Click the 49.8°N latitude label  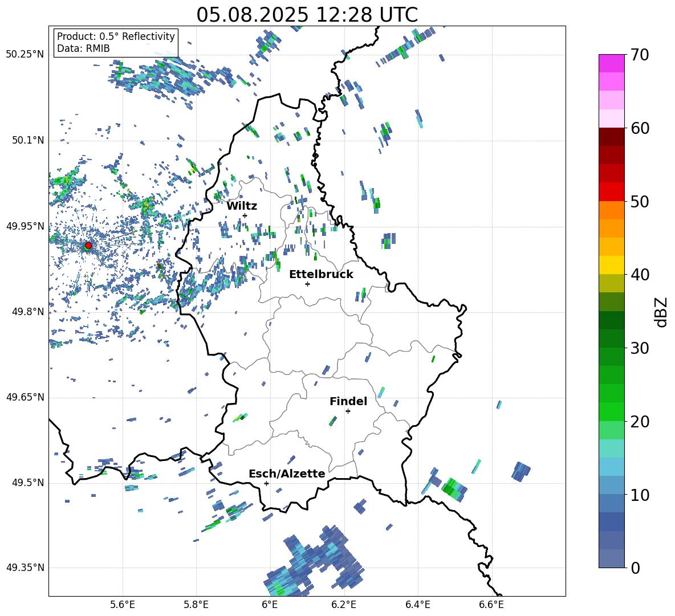pos(28,312)
